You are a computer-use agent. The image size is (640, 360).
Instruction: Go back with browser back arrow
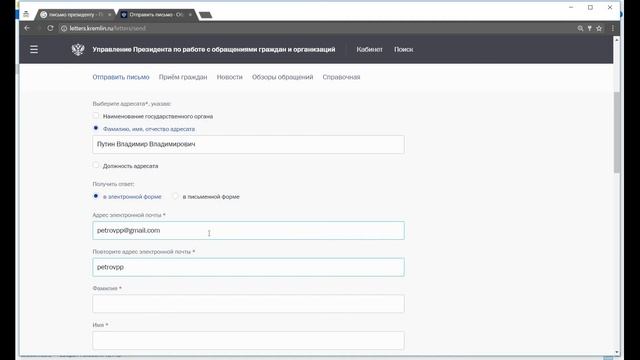[27, 28]
